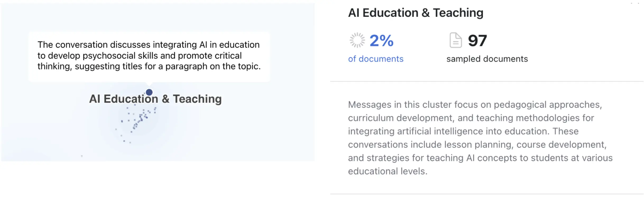Click the divider line below the statistics
Screen dimensions: 644x197
pyautogui.click(x=486, y=81)
